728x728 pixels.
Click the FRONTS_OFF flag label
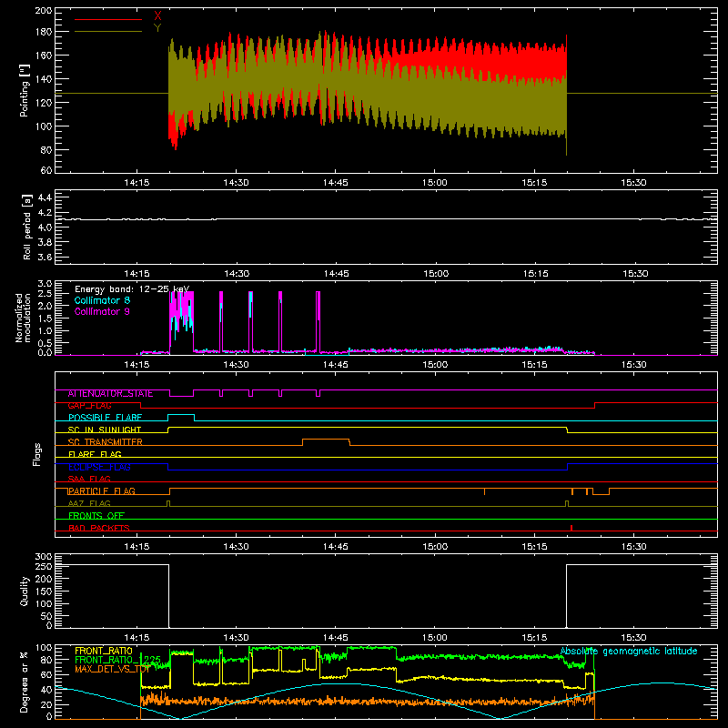tap(96, 516)
